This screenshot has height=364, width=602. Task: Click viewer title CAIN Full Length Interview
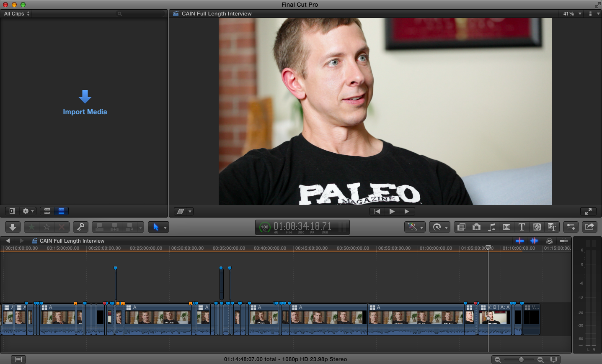coord(217,14)
